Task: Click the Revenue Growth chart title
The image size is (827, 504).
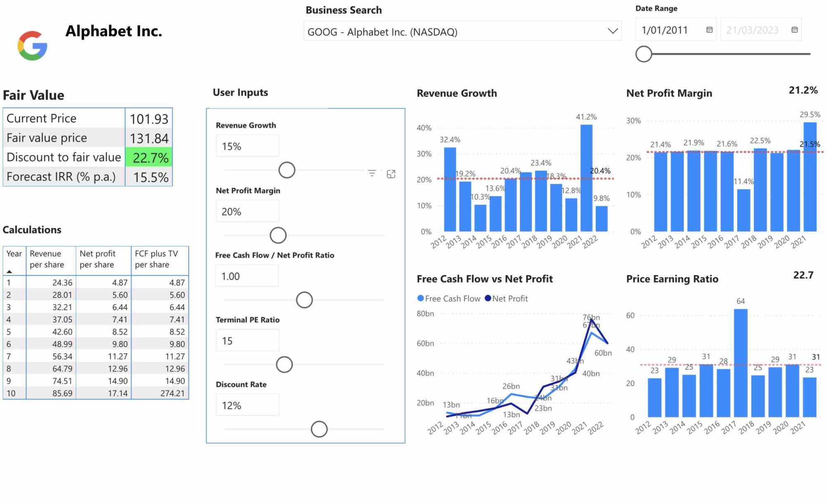Action: pos(457,93)
